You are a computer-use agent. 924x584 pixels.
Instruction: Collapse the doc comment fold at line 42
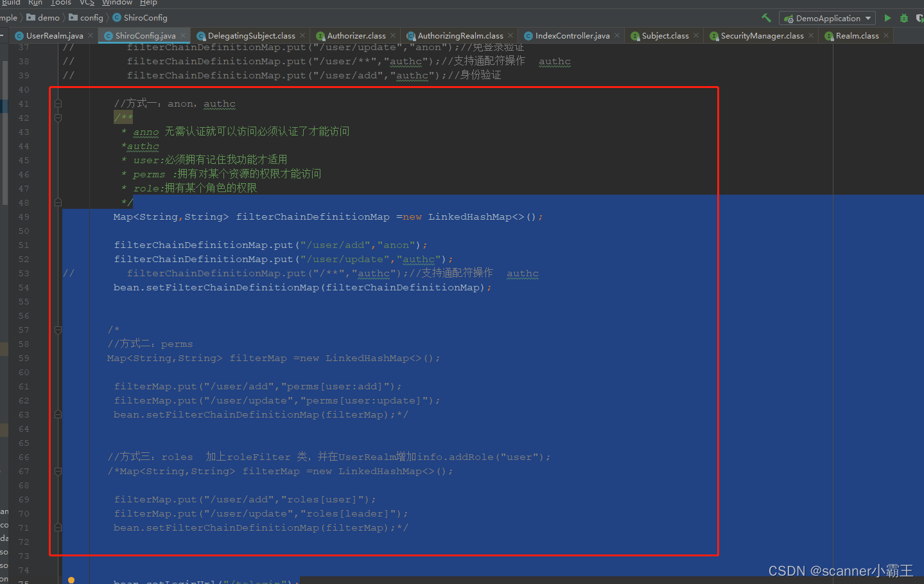click(58, 118)
